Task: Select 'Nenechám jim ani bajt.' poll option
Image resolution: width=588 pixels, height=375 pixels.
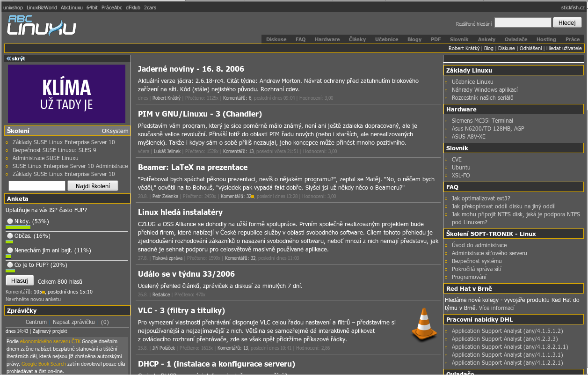Action: click(x=10, y=250)
